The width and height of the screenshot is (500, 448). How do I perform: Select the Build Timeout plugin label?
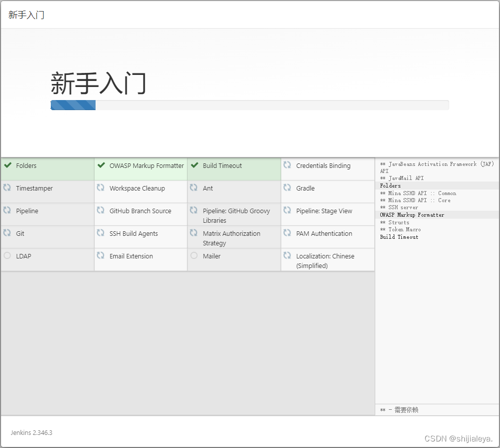222,166
